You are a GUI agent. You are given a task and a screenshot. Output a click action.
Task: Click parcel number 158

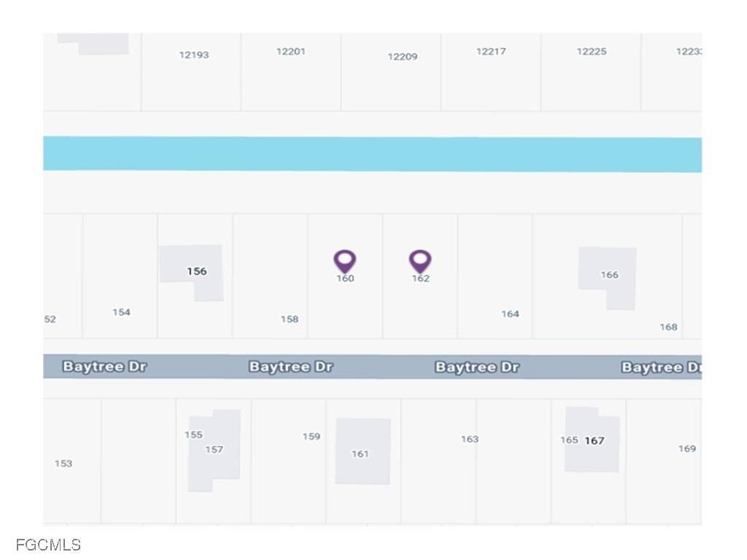(290, 319)
